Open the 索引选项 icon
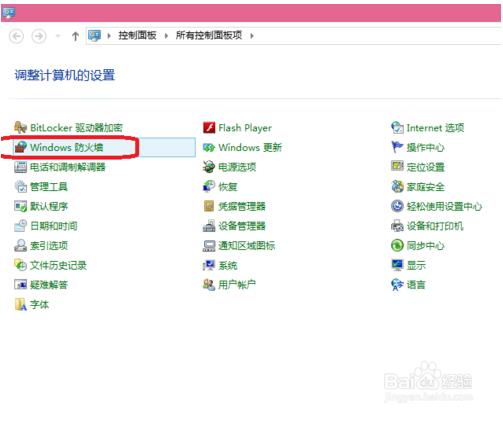503x431 pixels. click(x=20, y=245)
